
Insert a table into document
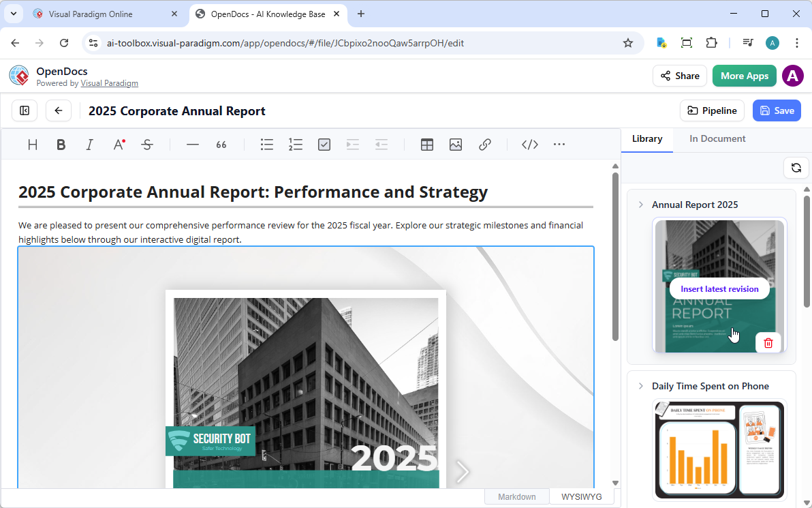pyautogui.click(x=427, y=145)
